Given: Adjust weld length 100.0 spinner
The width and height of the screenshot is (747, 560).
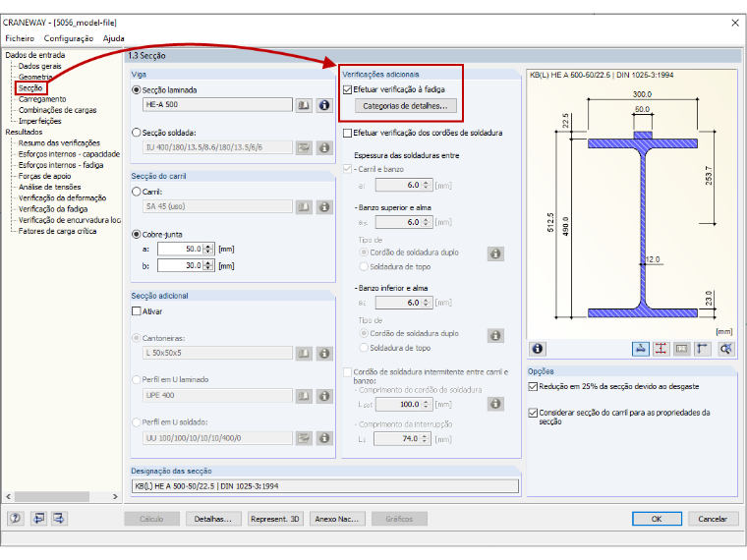Looking at the screenshot, I should pos(427,405).
